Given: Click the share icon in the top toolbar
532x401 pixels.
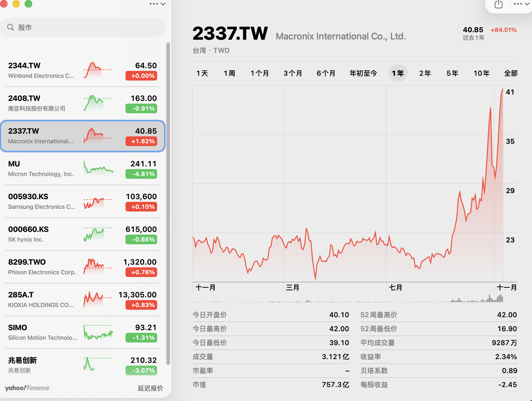Looking at the screenshot, I should pyautogui.click(x=498, y=4).
